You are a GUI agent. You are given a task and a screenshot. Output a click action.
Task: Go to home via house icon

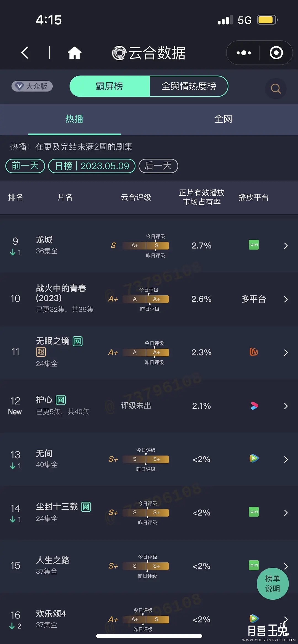coord(74,53)
